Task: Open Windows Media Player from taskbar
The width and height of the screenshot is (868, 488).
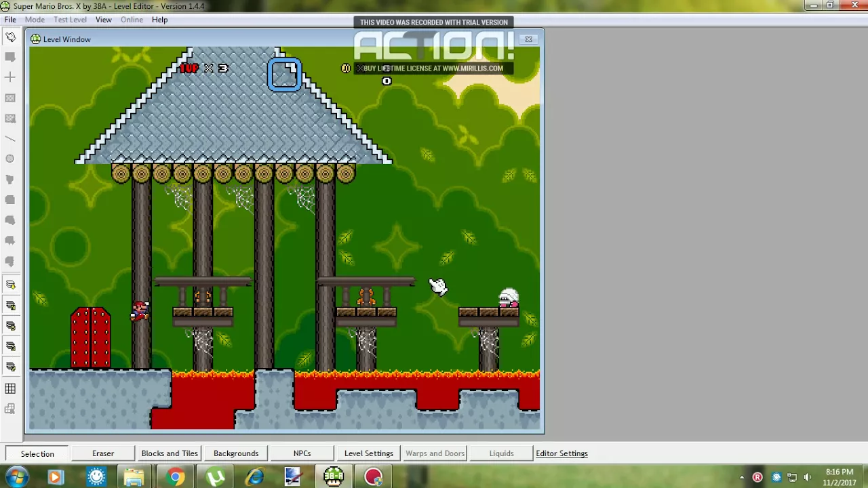Action: click(56, 477)
